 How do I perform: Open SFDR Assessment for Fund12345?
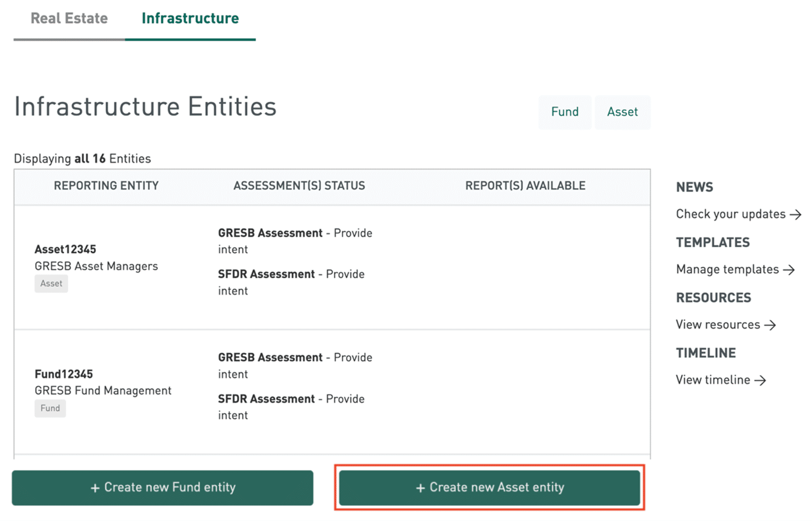pyautogui.click(x=266, y=399)
